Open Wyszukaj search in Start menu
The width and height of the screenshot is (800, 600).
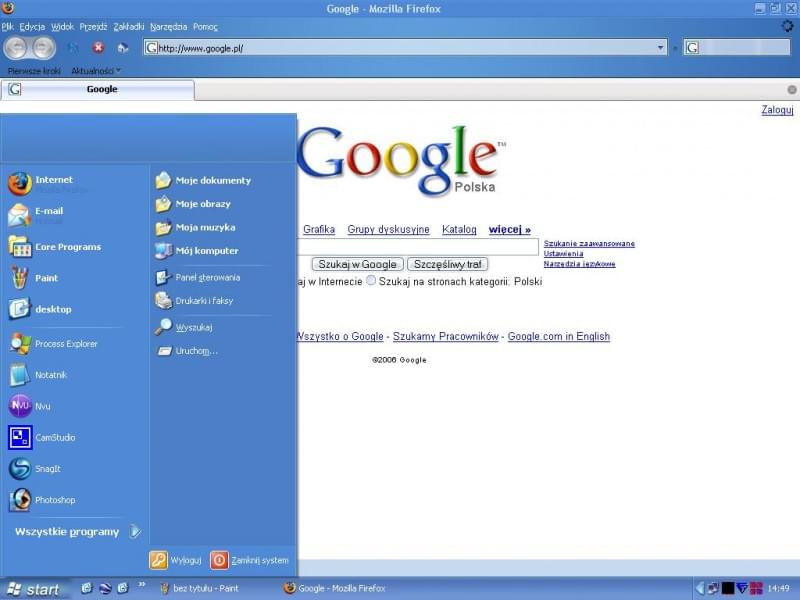pyautogui.click(x=184, y=327)
